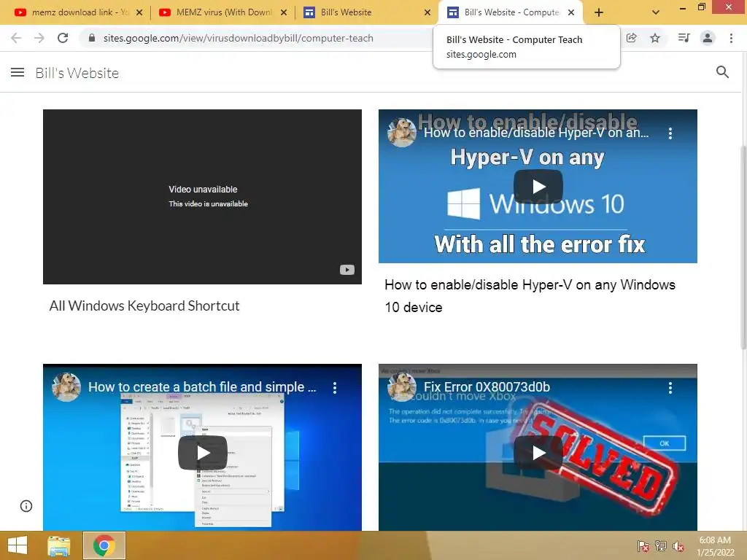Close the Computer Teach tab

coord(571,13)
